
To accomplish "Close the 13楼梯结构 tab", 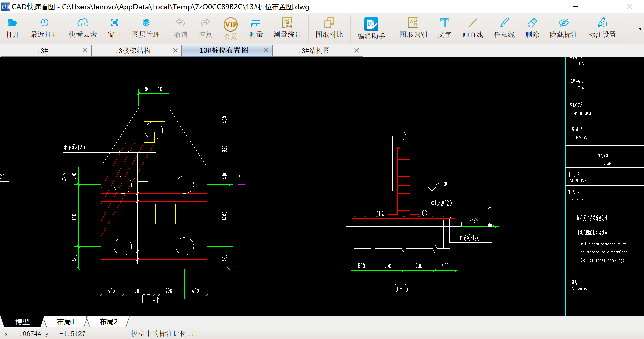I will click(175, 50).
